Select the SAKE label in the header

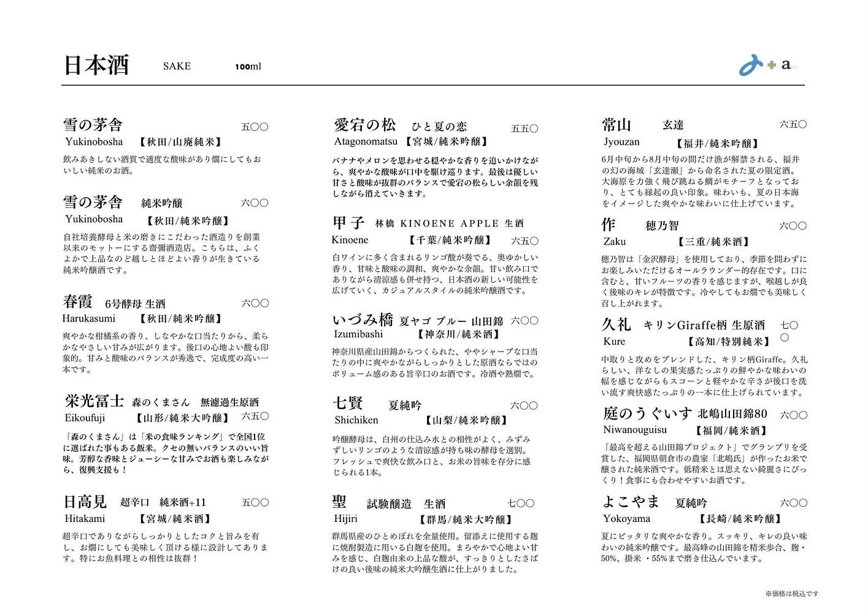click(x=176, y=66)
